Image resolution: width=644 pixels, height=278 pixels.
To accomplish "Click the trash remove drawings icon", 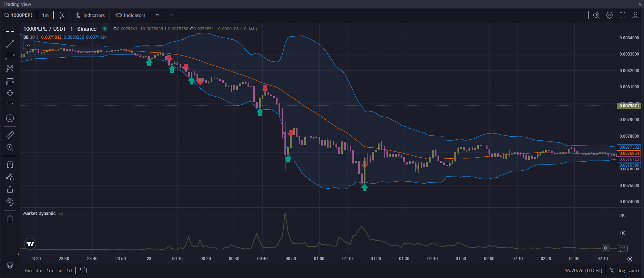I will [x=10, y=219].
